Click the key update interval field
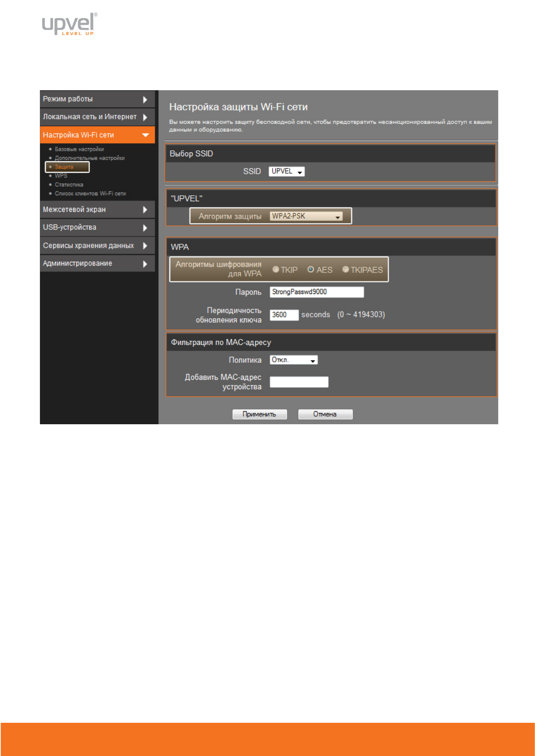The width and height of the screenshot is (535, 756). (284, 315)
